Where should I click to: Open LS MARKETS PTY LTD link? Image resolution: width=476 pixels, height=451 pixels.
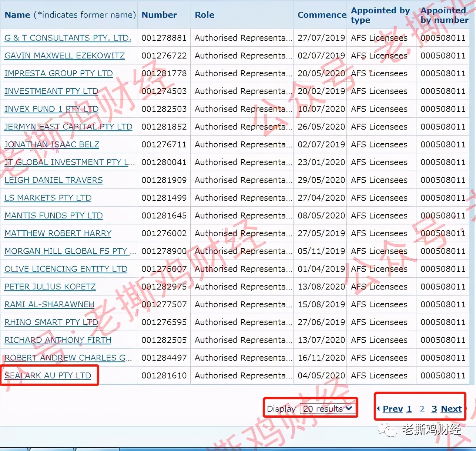coord(48,198)
